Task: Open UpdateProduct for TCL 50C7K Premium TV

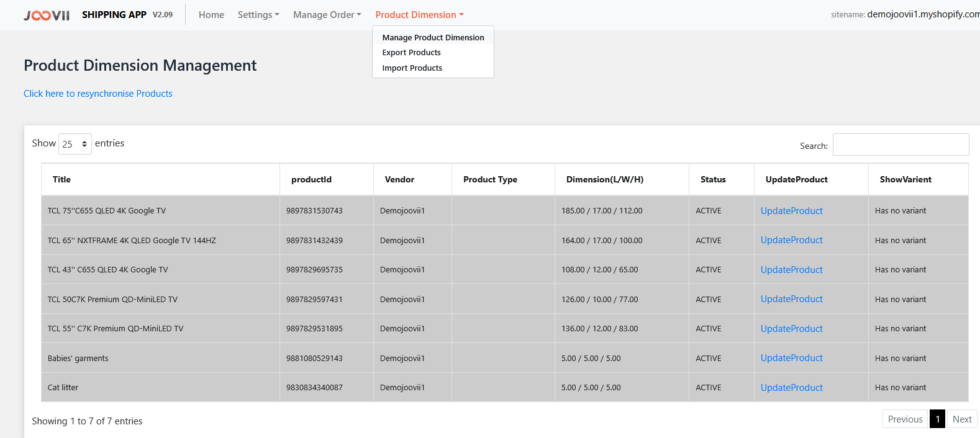Action: pyautogui.click(x=792, y=299)
